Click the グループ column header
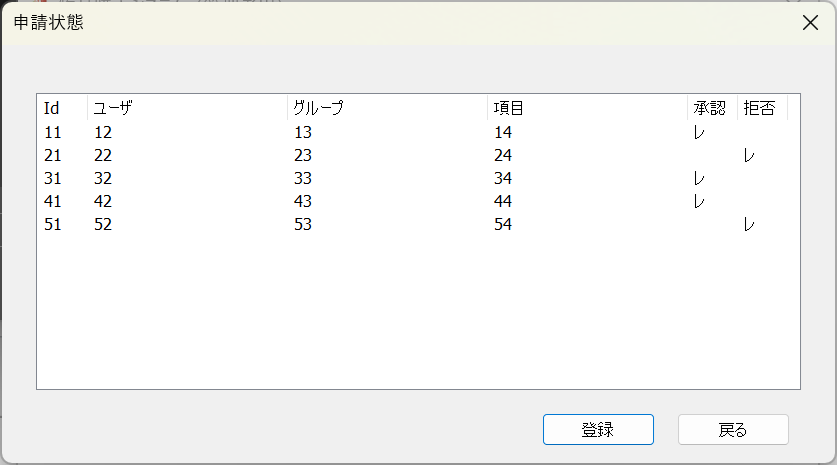This screenshot has height=465, width=837. pyautogui.click(x=387, y=108)
